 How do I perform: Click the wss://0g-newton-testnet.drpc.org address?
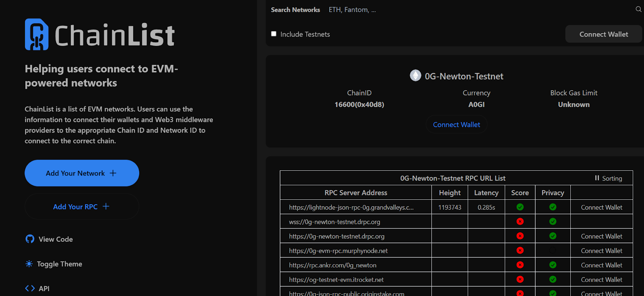334,222
